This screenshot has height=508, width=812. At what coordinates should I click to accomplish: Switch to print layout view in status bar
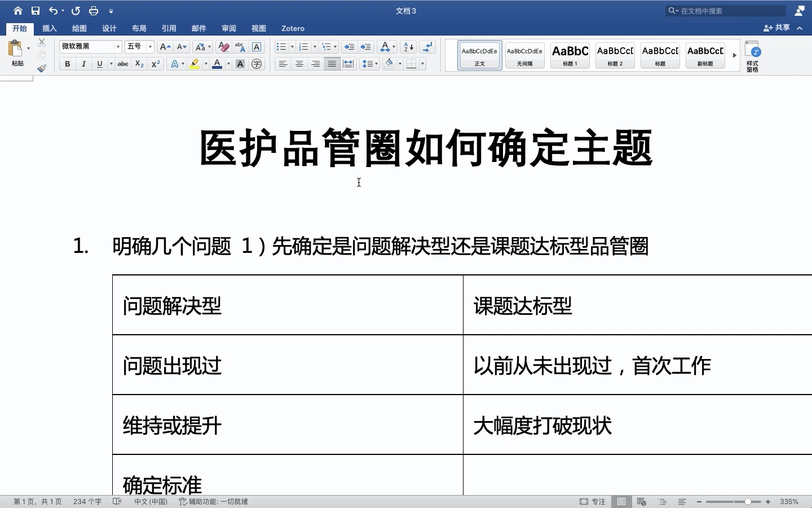[621, 501]
